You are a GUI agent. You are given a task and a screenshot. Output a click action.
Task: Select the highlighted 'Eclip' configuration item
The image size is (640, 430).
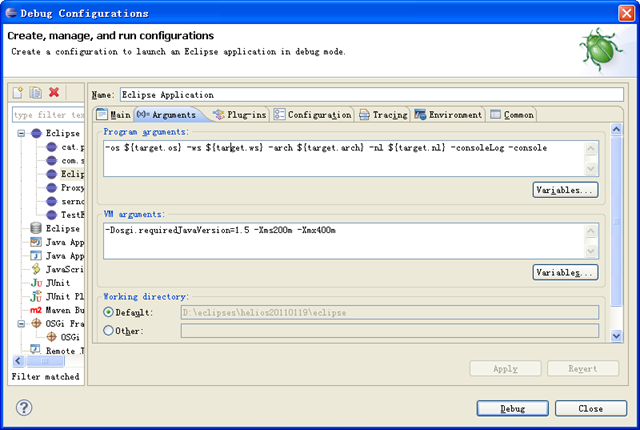tap(72, 174)
